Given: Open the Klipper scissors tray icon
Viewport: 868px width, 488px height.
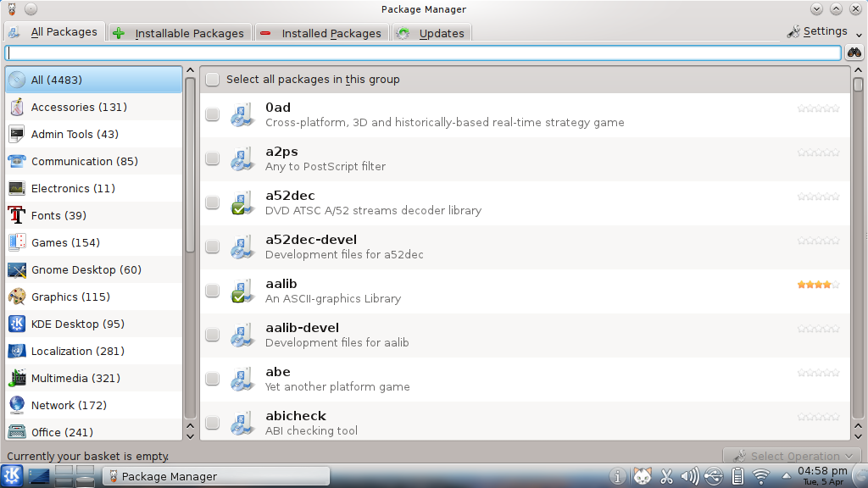Looking at the screenshot, I should coord(666,476).
